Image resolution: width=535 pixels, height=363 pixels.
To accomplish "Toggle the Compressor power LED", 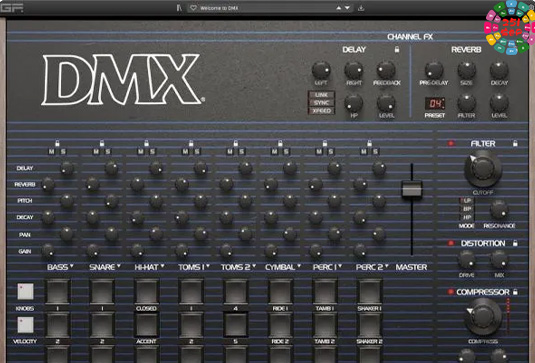I will tap(451, 292).
